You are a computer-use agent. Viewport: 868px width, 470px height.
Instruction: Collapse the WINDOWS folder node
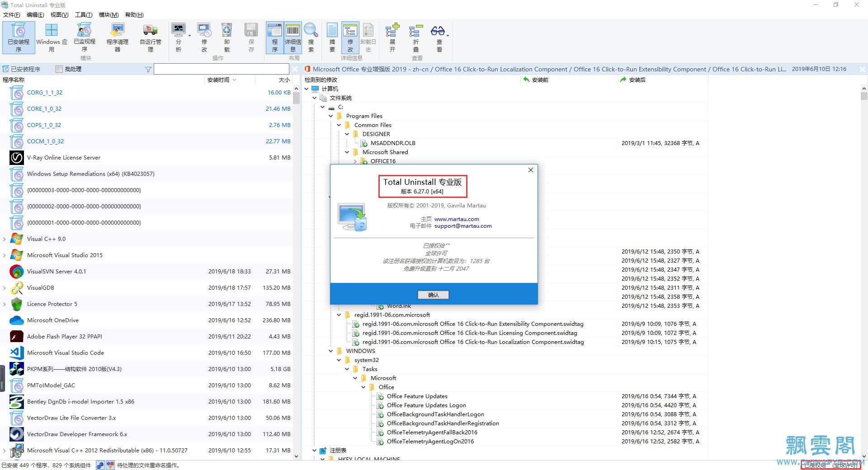point(331,351)
